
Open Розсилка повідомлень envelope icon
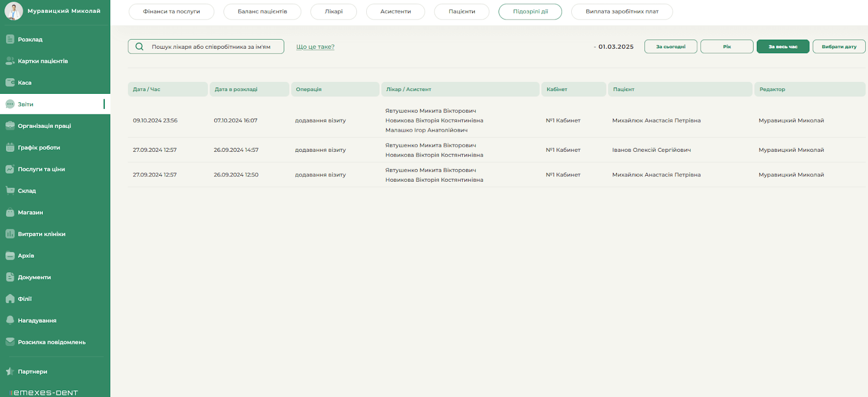pyautogui.click(x=10, y=342)
